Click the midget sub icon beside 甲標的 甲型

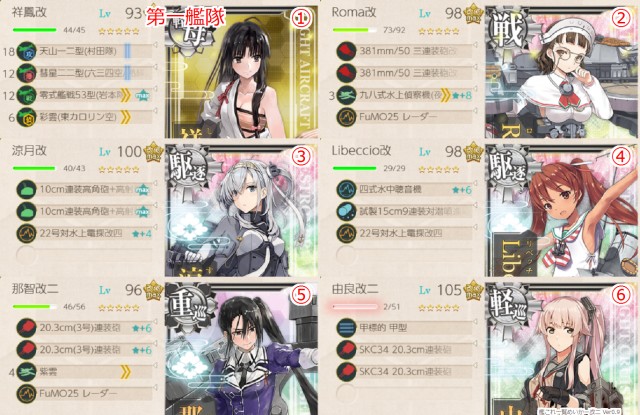pyautogui.click(x=347, y=328)
